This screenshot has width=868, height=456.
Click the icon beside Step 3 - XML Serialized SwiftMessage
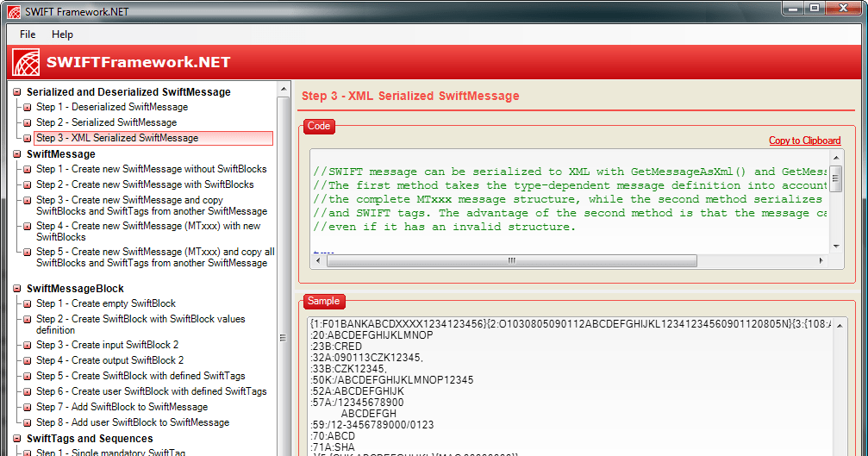(27, 138)
